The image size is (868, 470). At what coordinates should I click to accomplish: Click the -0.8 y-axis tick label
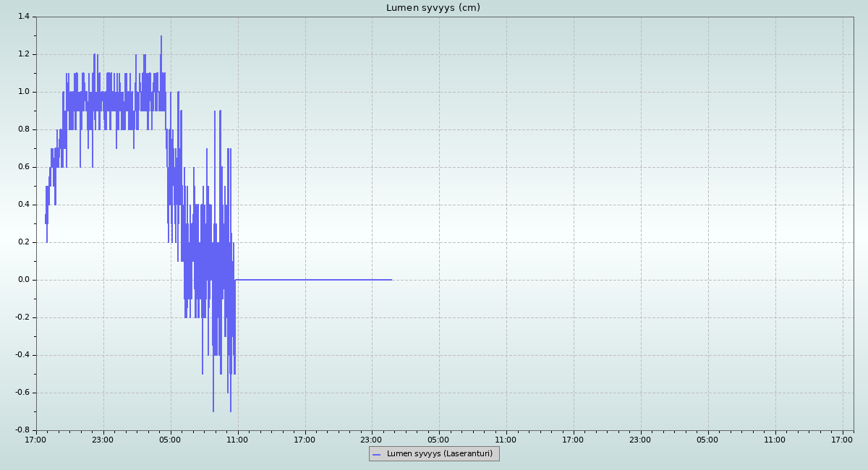(22, 430)
